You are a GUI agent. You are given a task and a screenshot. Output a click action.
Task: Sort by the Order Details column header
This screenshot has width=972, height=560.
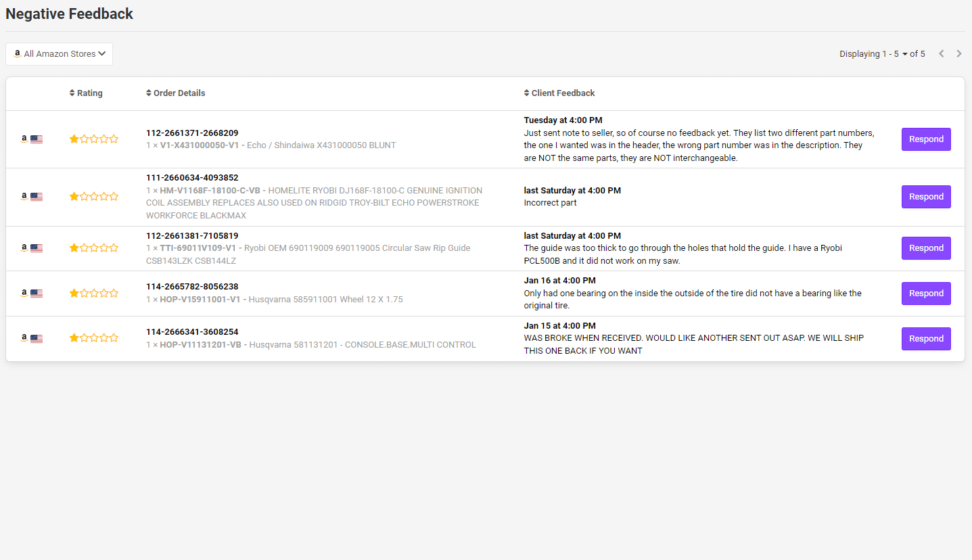coord(176,93)
